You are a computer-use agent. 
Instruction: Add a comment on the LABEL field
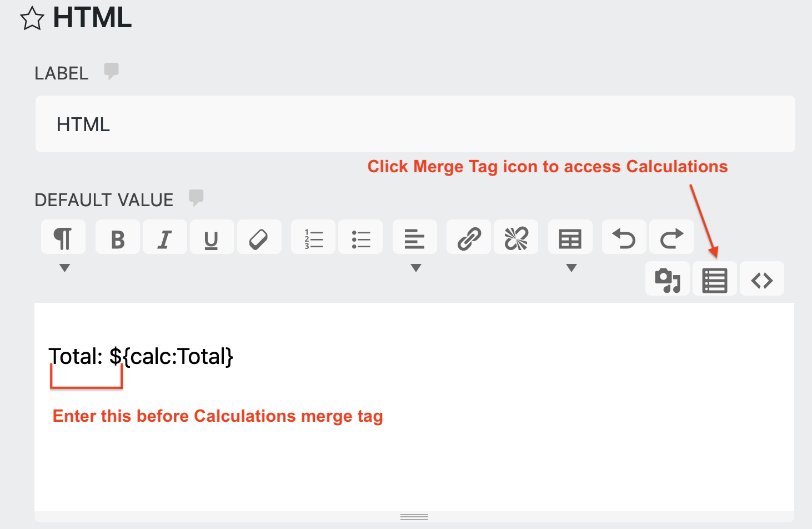(111, 71)
